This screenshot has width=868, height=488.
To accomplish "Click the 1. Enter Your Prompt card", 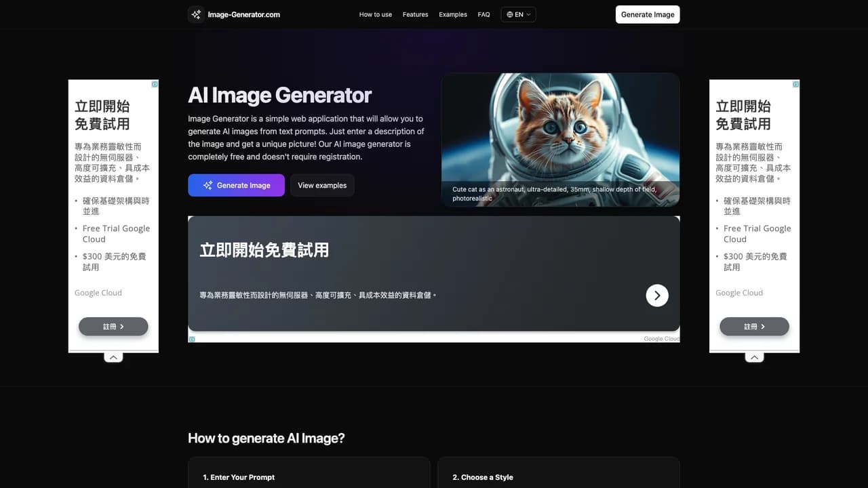I will point(309,473).
